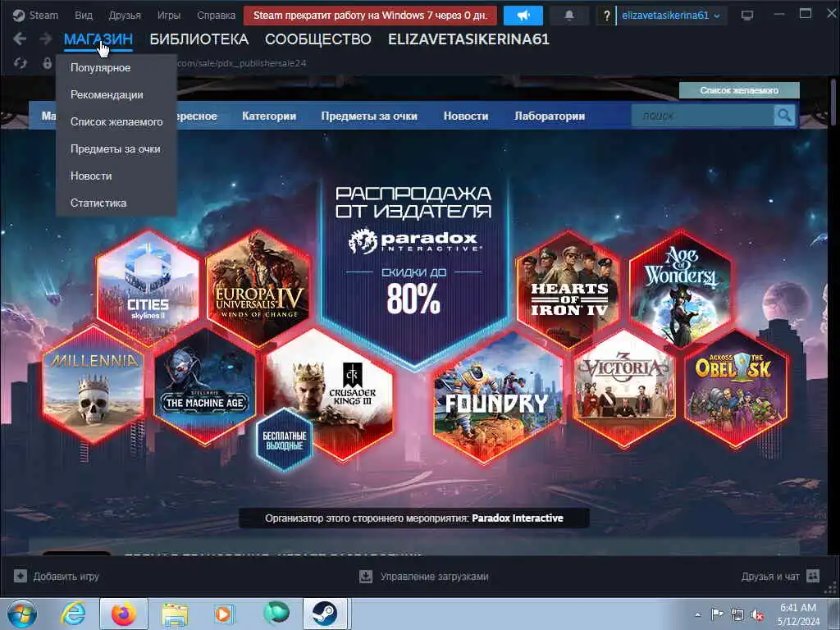This screenshot has width=840, height=630.
Task: Click the clock and date in the taskbar
Action: pos(798,614)
